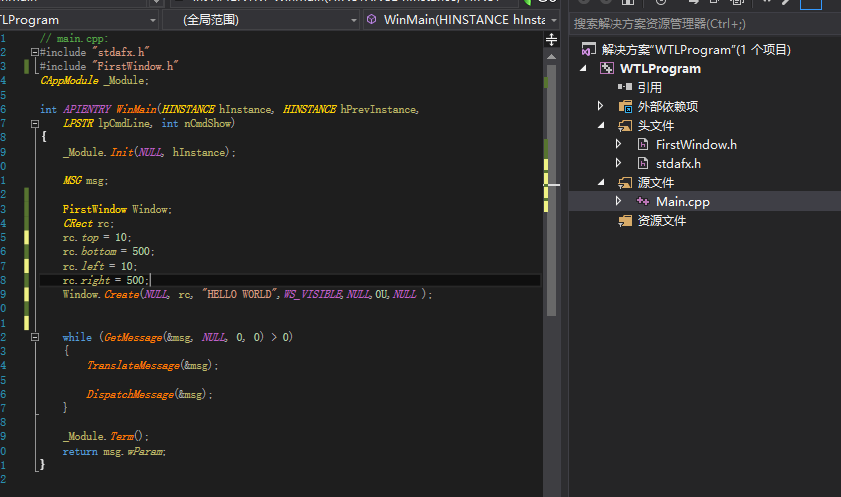841x497 pixels.
Task: Click the solution icon next to 解决方案"WTLProgram"
Action: (x=588, y=49)
